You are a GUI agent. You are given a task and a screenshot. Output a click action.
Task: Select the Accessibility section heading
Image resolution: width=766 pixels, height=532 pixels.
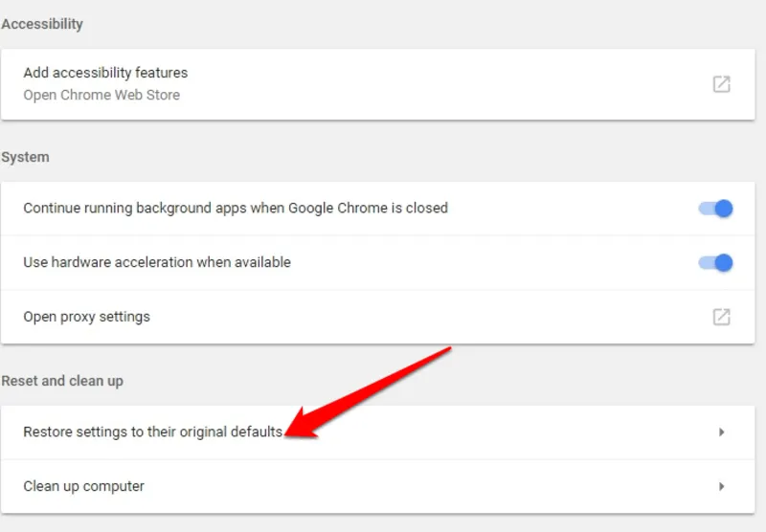click(x=42, y=24)
